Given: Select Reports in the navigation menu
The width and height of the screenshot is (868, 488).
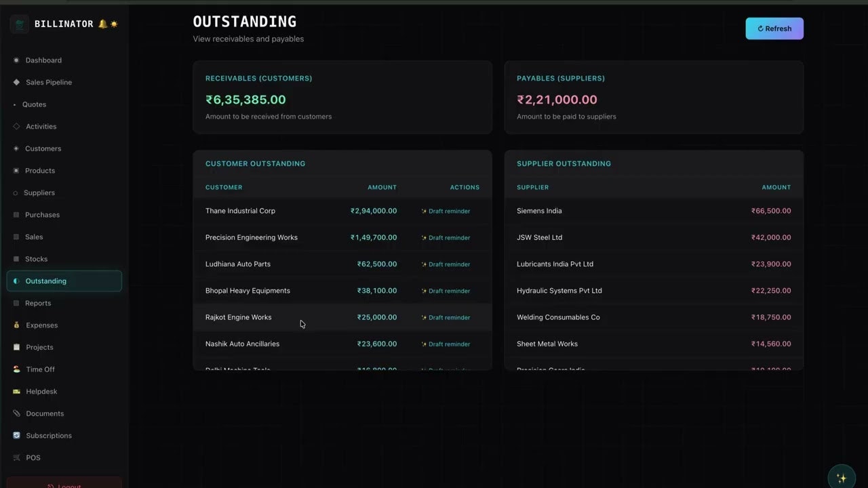Looking at the screenshot, I should click(38, 303).
